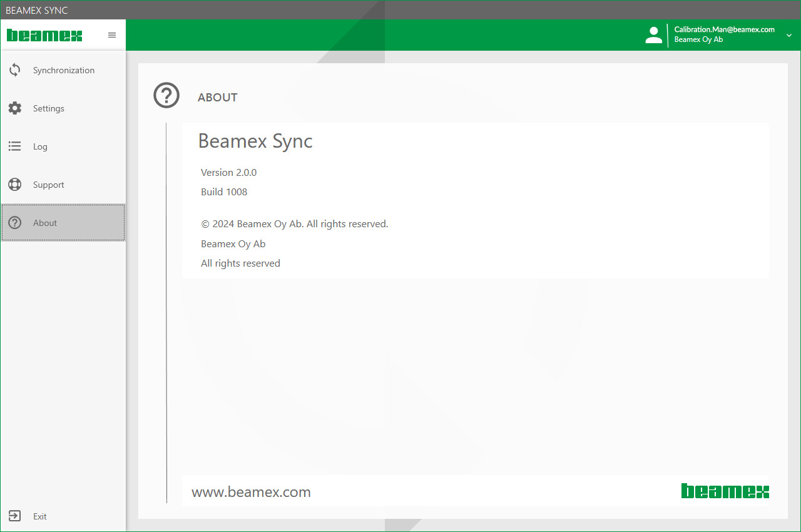
Task: Click the user profile avatar icon
Action: tap(653, 35)
